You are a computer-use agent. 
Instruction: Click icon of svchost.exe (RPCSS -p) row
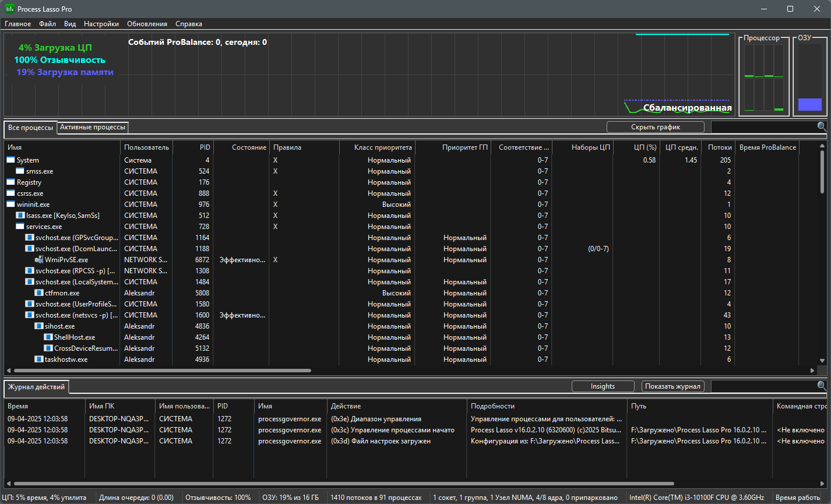tap(29, 271)
